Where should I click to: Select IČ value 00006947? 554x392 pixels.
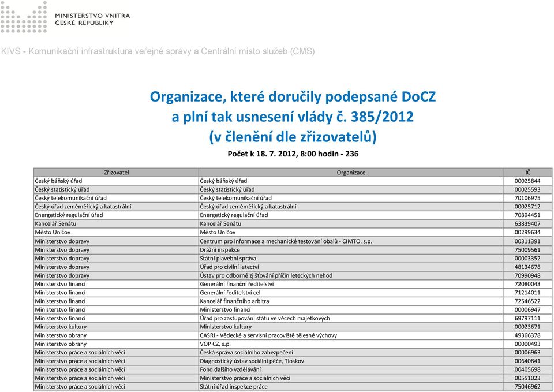[x=527, y=309]
